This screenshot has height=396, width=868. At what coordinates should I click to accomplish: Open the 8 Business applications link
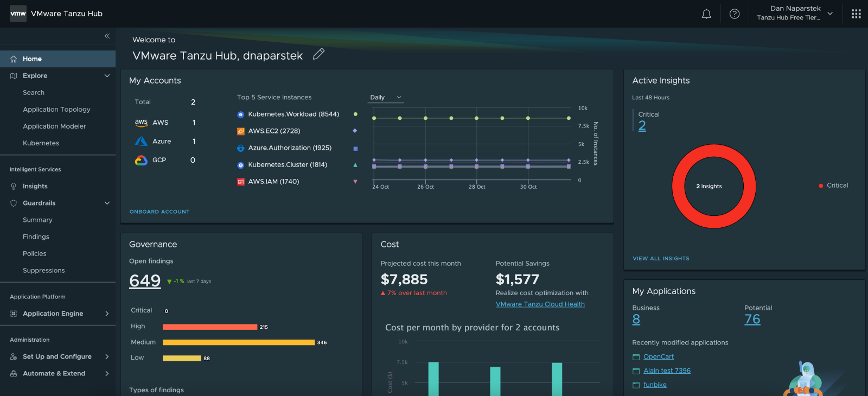coord(636,320)
